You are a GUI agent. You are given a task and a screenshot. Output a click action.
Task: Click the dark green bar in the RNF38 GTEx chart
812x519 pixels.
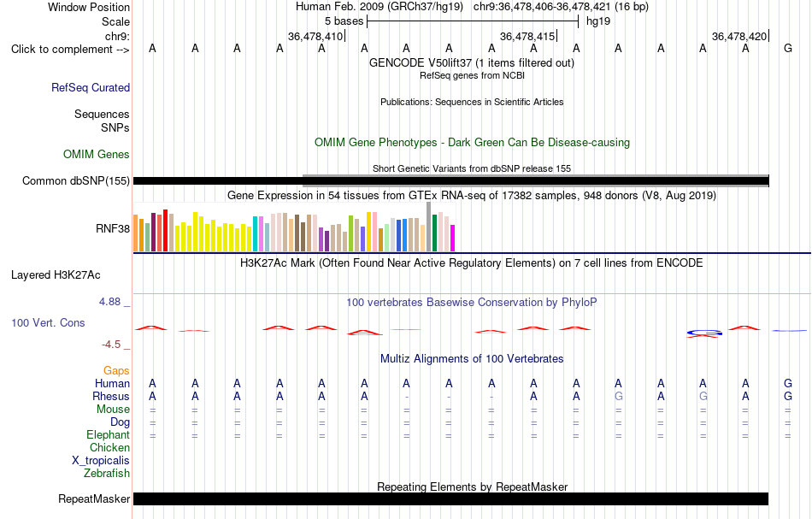(434, 233)
